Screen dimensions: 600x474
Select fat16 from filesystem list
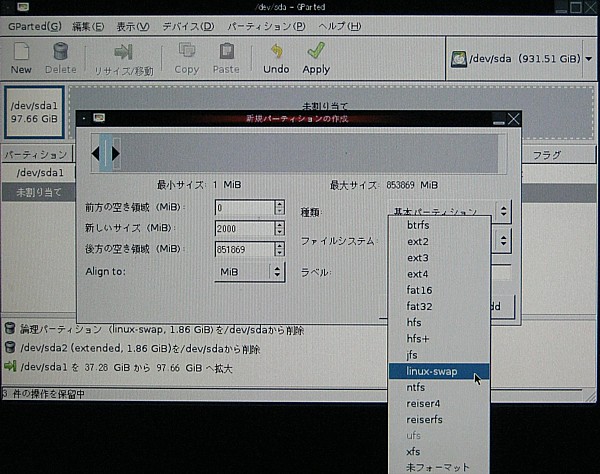[x=439, y=290]
